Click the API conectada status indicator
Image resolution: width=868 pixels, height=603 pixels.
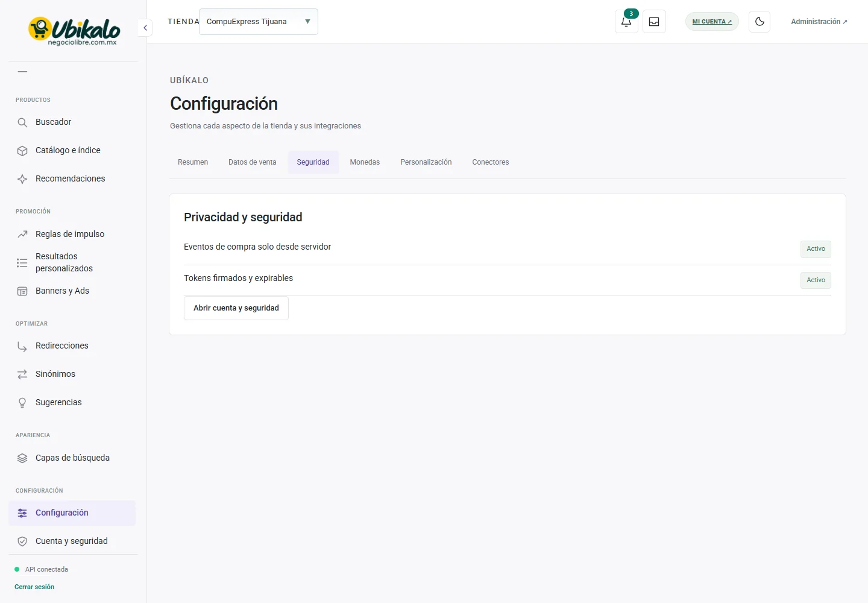(x=42, y=569)
